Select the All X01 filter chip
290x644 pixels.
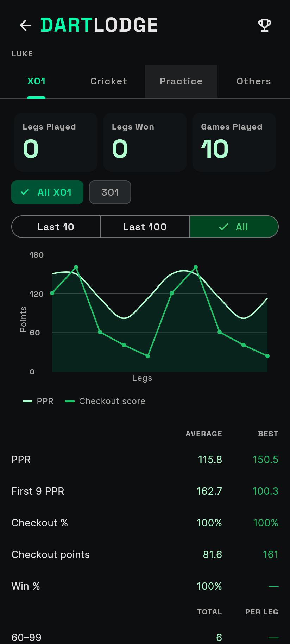(48, 192)
